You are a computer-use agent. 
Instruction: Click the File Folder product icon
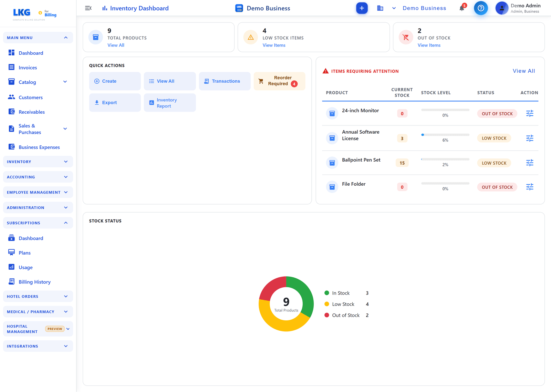332,187
